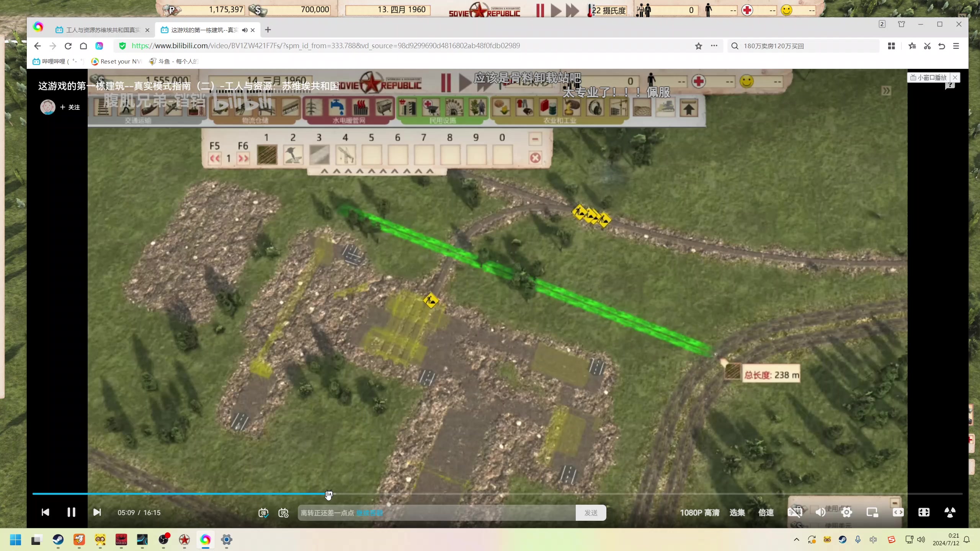
Task: Enter web fullscreen mode
Action: [924, 512]
